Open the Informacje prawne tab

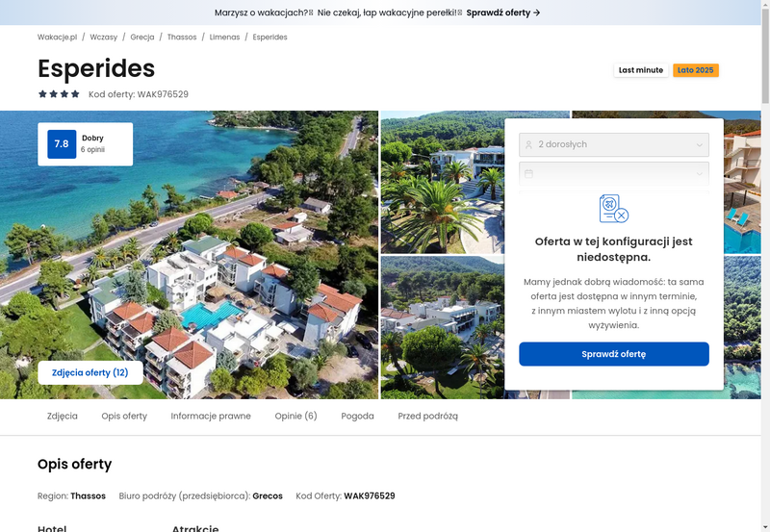[x=211, y=417]
